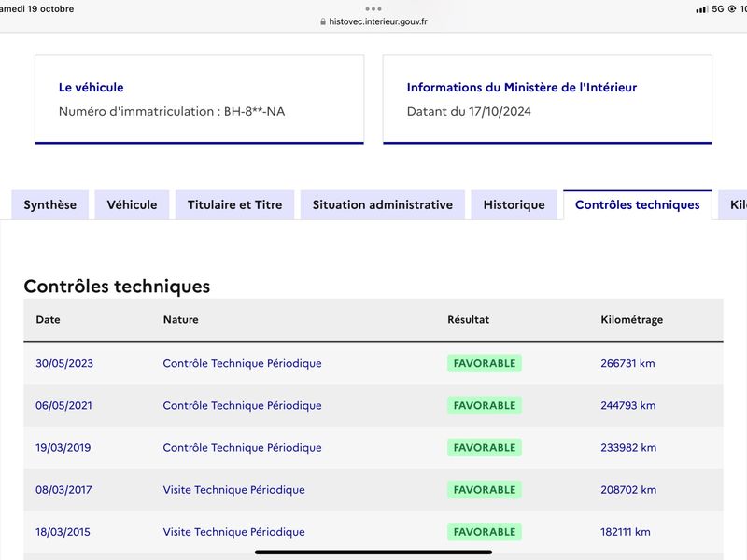
Task: Click Informations du Ministère de l'Intérieur title
Action: pyautogui.click(x=522, y=88)
